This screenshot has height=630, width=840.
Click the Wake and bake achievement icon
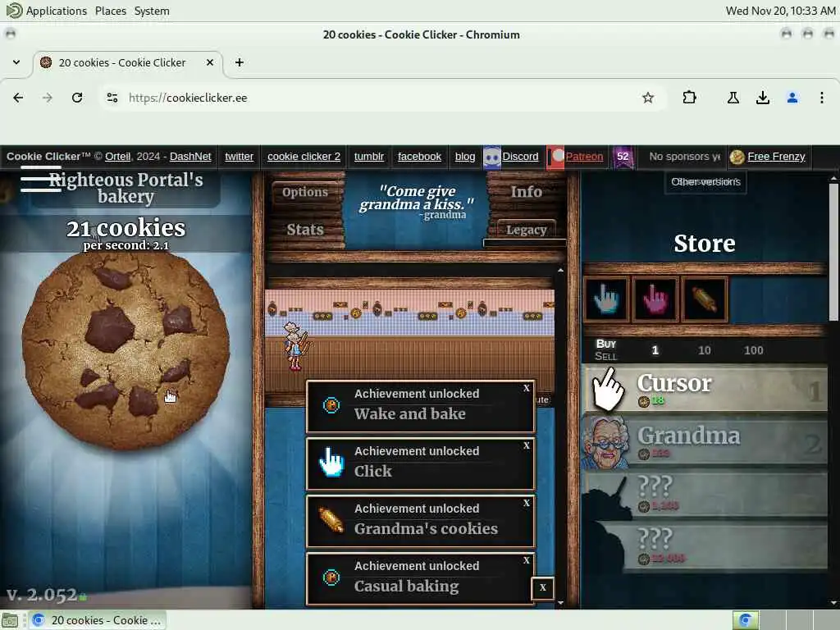(331, 405)
